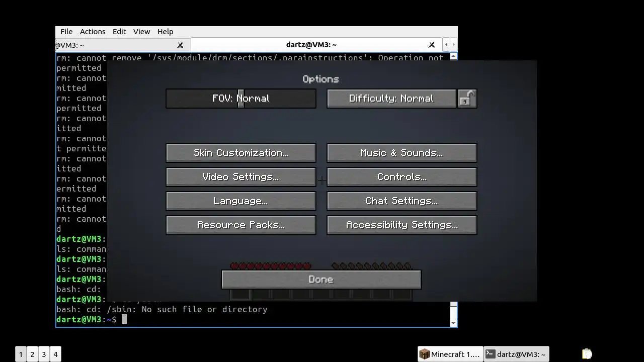Open Controls settings
644x362 pixels.
tap(401, 177)
